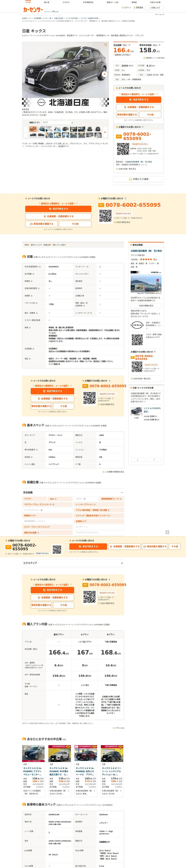
Task: Open the お役立ち記事 top navigation tab
Action: click(x=155, y=2)
